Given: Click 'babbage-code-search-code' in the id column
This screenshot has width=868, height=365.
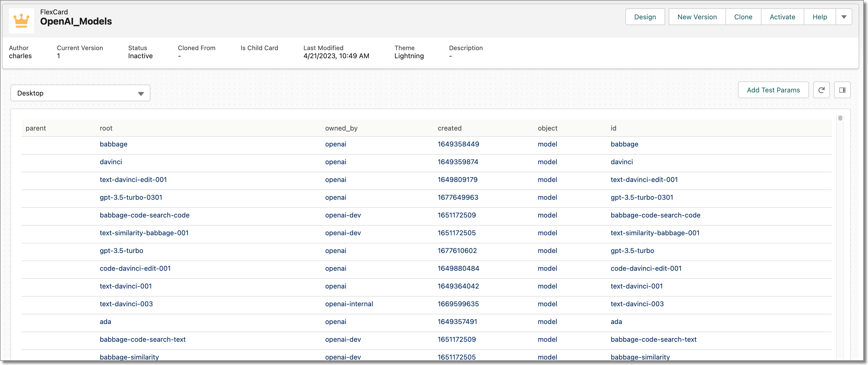Looking at the screenshot, I should tap(655, 215).
